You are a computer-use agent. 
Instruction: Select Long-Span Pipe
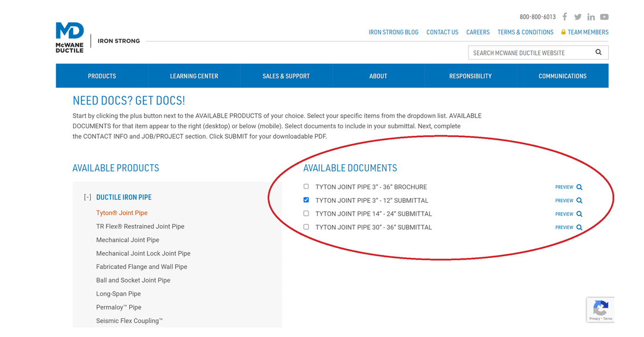tap(118, 294)
